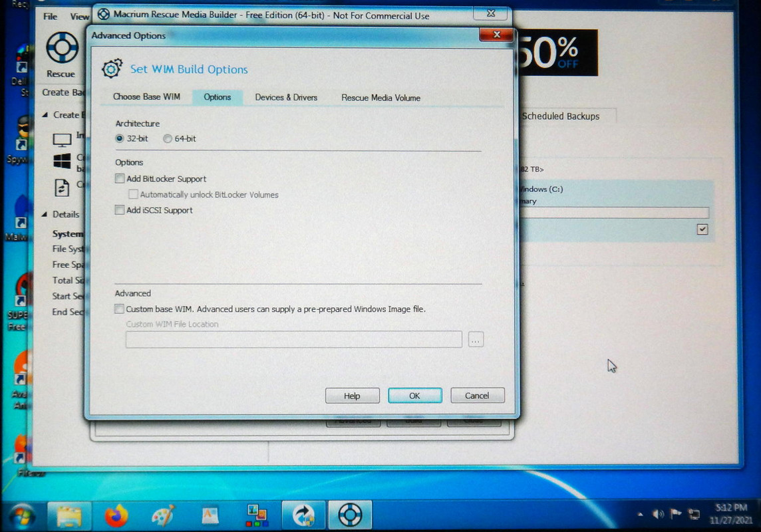Open the Rescue Media Volume tab
Viewport: 761px width, 532px height.
pos(380,98)
